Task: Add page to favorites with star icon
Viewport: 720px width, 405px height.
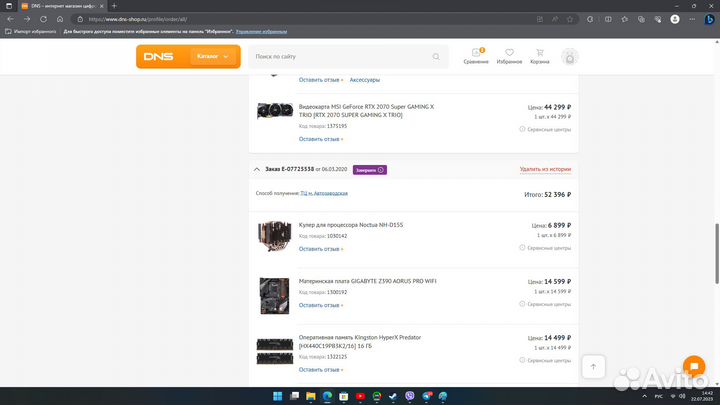Action: [570, 19]
